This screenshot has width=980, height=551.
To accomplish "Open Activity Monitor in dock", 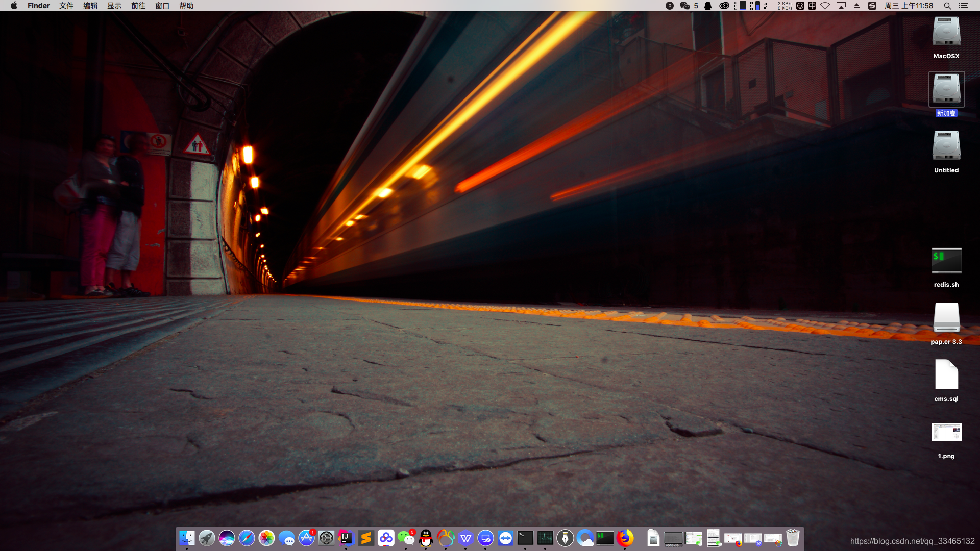I will 545,538.
